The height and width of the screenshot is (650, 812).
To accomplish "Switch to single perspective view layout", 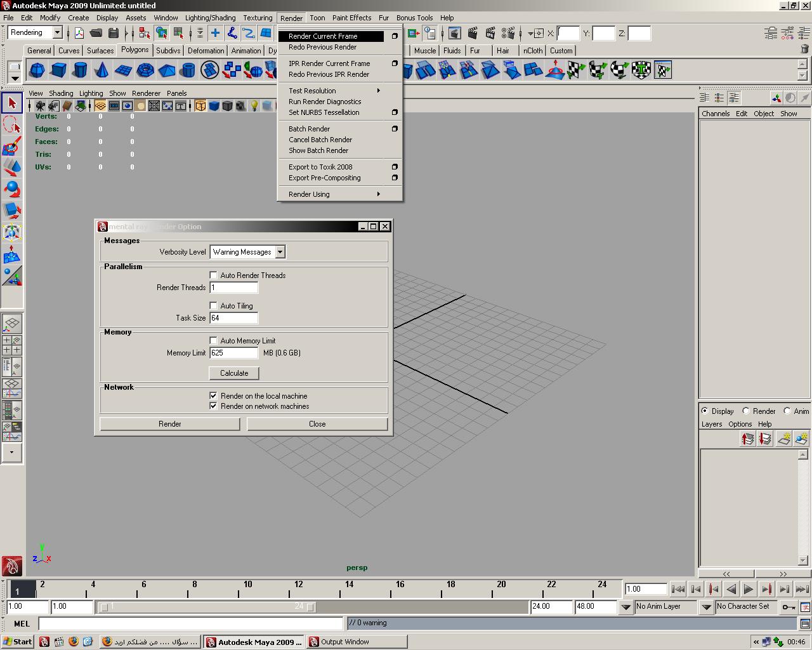I will pyautogui.click(x=12, y=324).
